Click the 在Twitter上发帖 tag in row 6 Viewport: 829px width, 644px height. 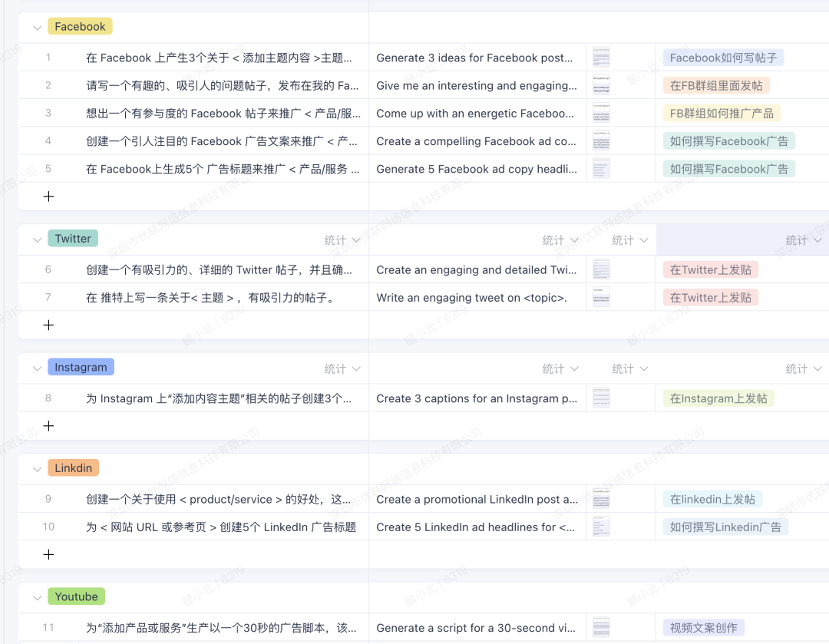click(x=710, y=269)
